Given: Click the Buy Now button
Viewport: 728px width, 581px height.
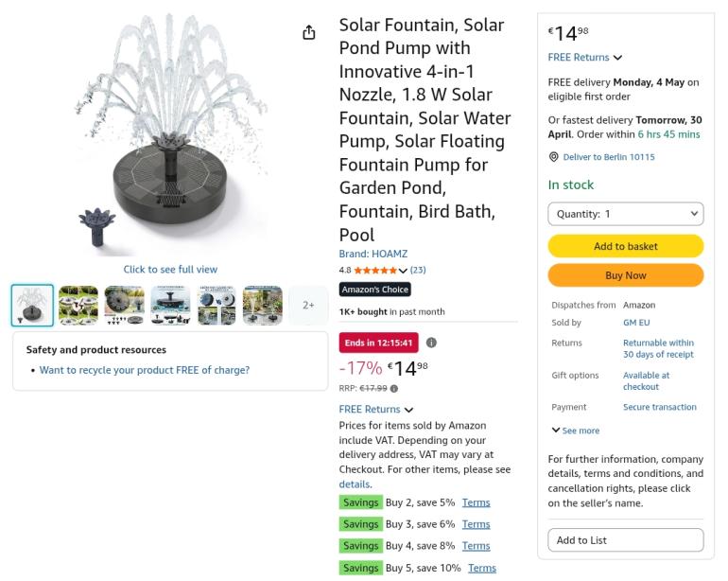Looking at the screenshot, I should (626, 275).
